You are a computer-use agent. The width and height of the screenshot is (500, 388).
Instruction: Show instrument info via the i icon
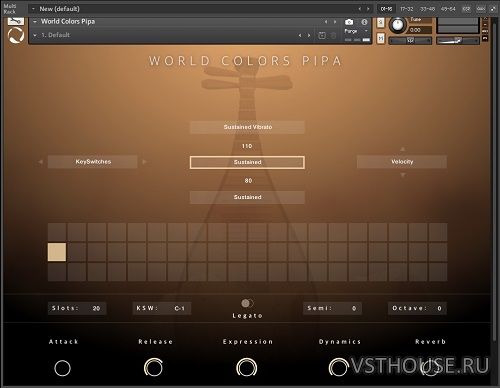tap(364, 22)
